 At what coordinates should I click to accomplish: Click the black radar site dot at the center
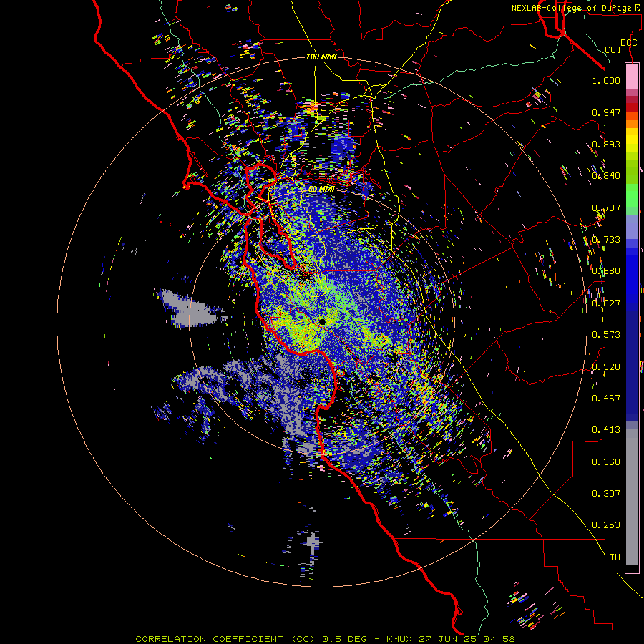(x=322, y=321)
